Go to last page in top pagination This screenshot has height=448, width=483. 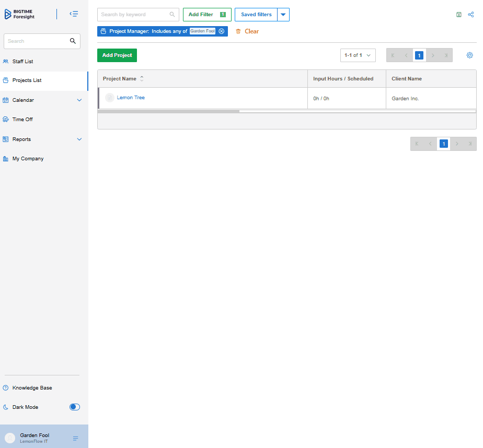(x=446, y=55)
